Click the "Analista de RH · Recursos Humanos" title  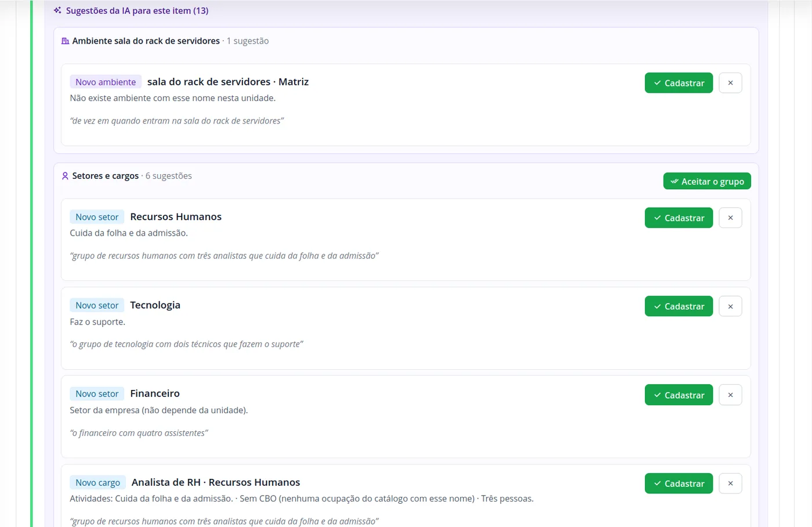pyautogui.click(x=216, y=482)
